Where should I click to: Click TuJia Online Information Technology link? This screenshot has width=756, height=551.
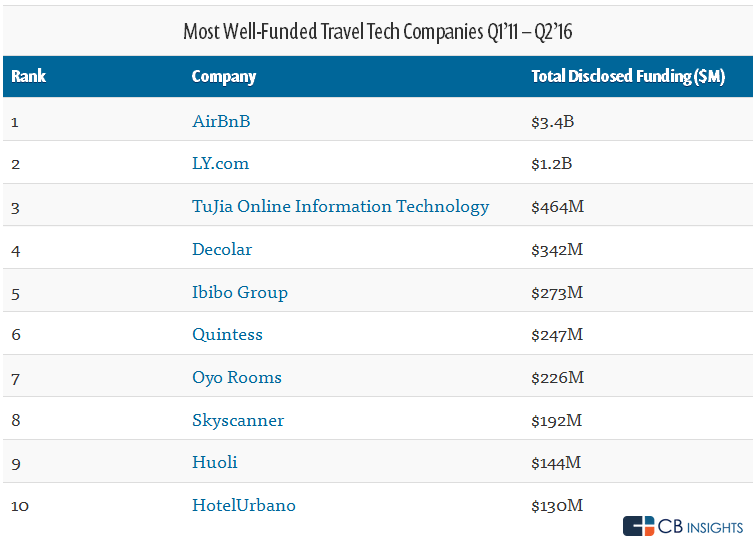click(x=340, y=206)
